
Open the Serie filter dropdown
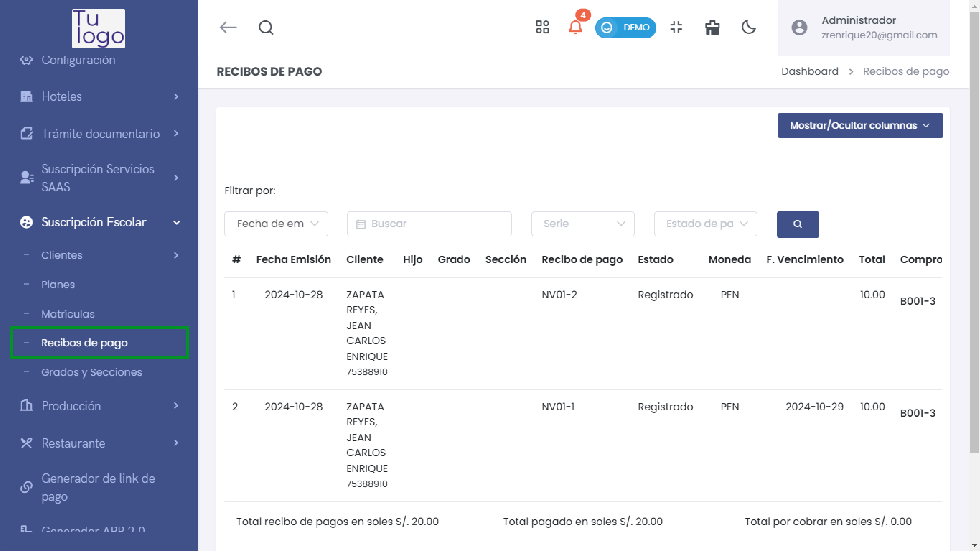tap(582, 224)
